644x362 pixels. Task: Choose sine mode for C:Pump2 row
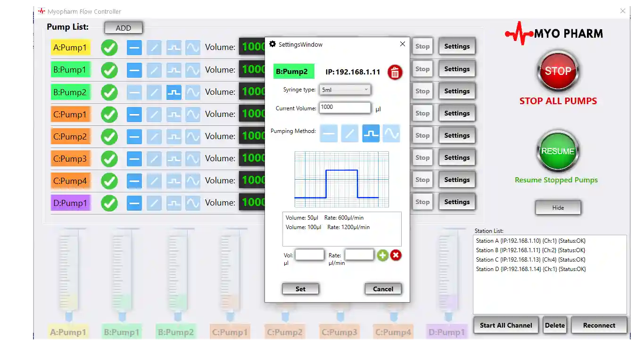193,136
